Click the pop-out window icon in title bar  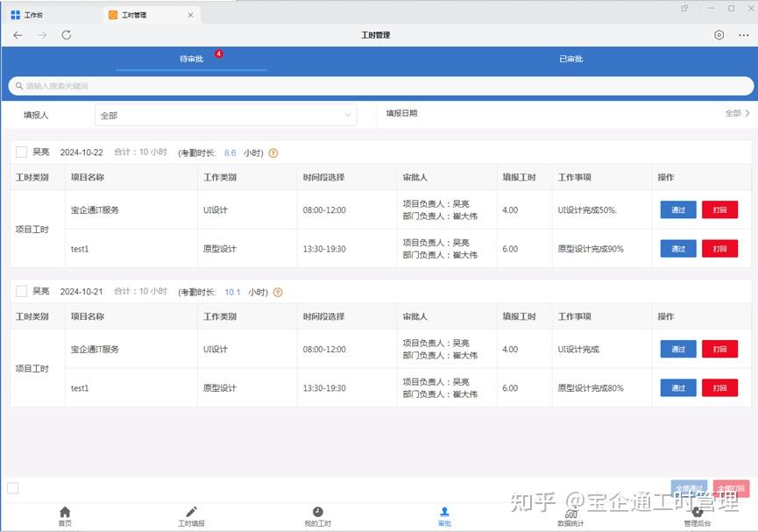684,8
